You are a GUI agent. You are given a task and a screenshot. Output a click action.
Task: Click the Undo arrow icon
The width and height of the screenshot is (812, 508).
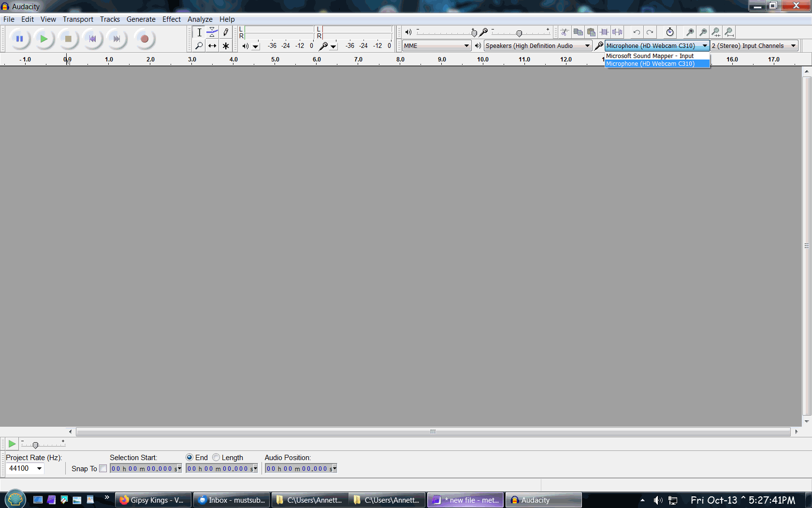637,32
